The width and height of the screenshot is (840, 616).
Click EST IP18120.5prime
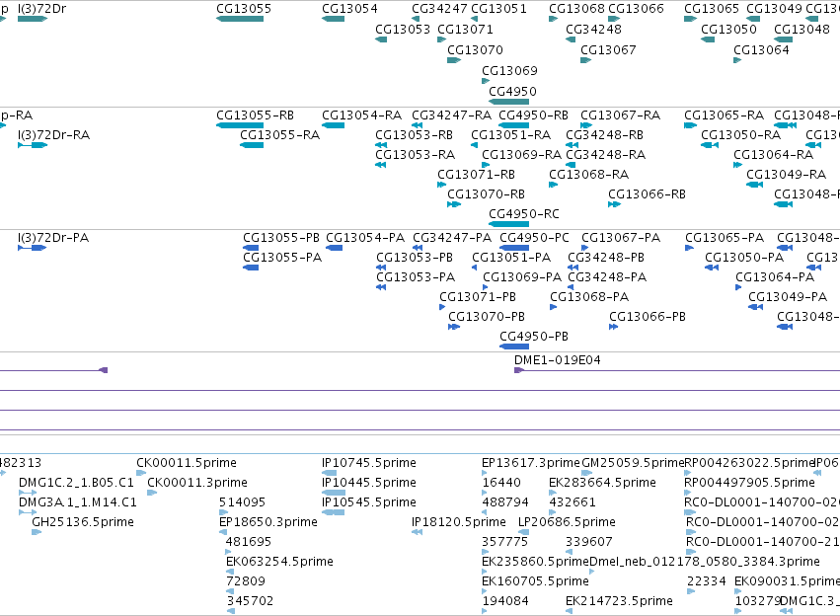pyautogui.click(x=418, y=532)
